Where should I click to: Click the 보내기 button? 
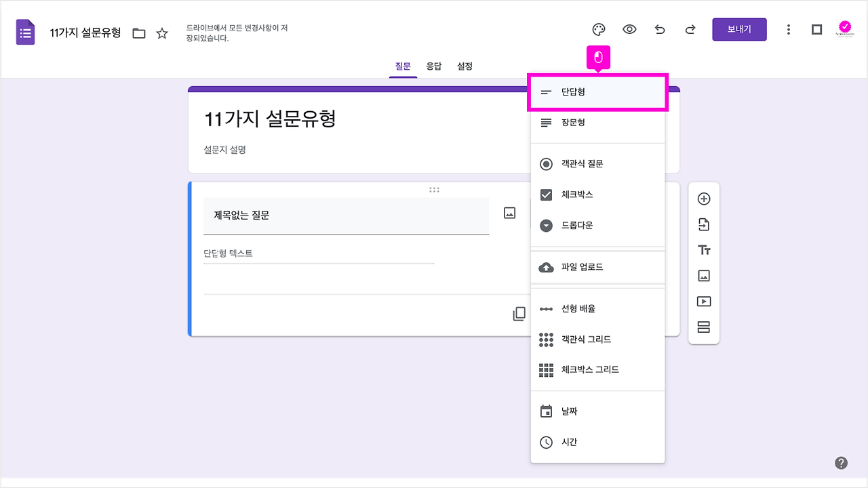pos(739,29)
